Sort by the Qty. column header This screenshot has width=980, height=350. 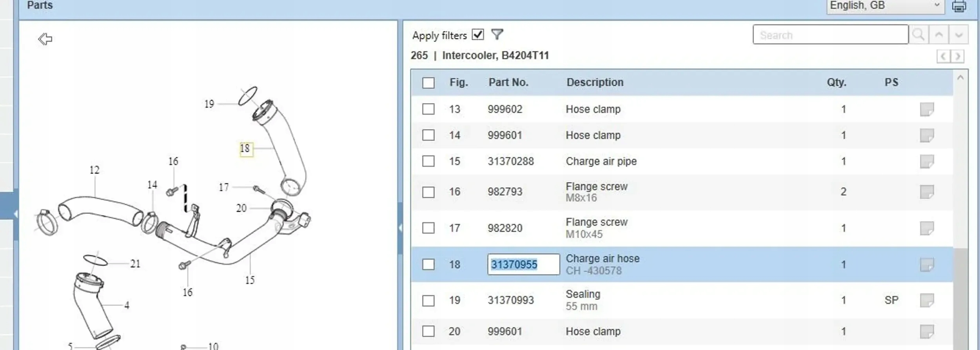837,82
